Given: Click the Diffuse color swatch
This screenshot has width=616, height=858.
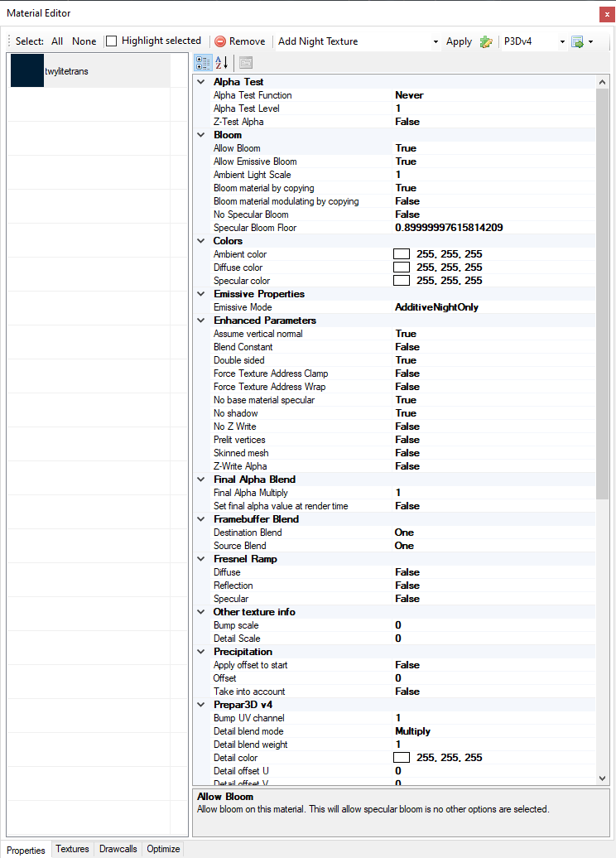Looking at the screenshot, I should pos(402,268).
